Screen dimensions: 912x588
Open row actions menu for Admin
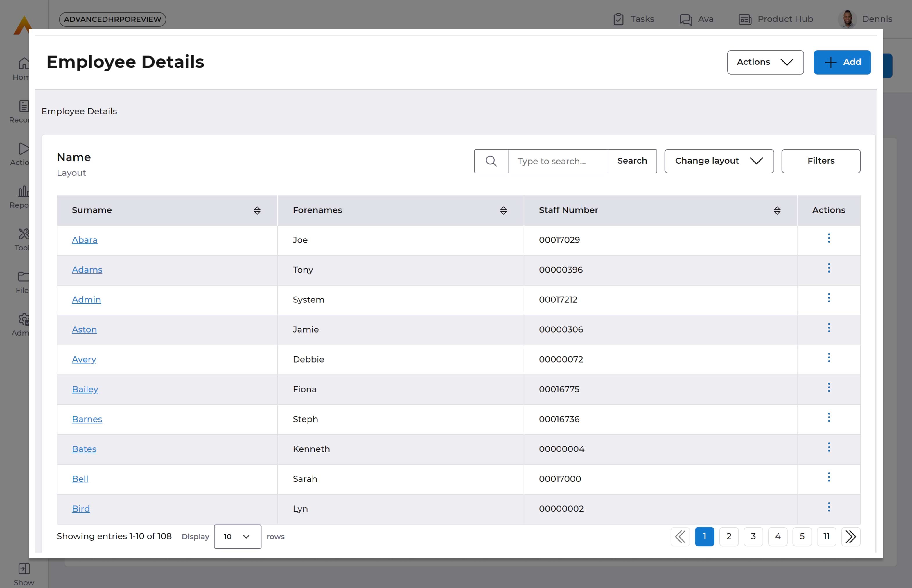829,298
